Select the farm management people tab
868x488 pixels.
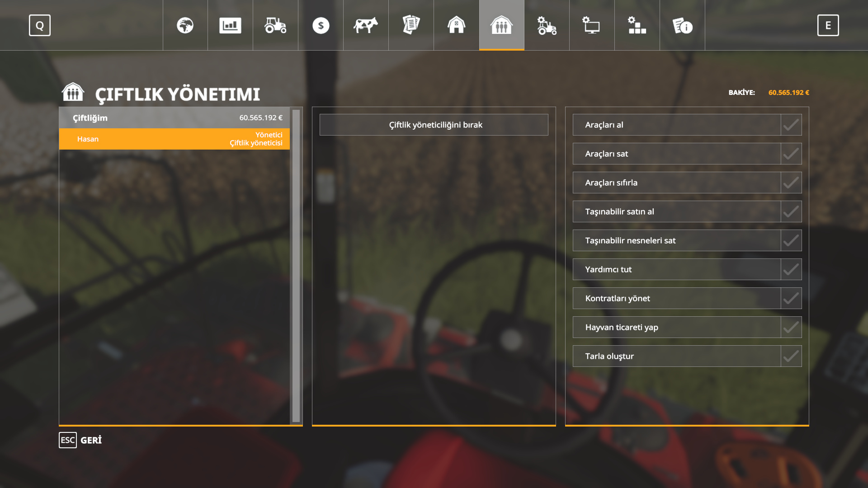[x=501, y=25]
